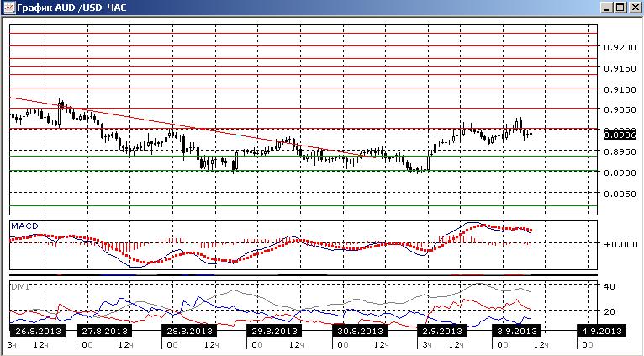The image size is (644, 356).
Task: Click the 0.8850 price axis label
Action: [620, 194]
